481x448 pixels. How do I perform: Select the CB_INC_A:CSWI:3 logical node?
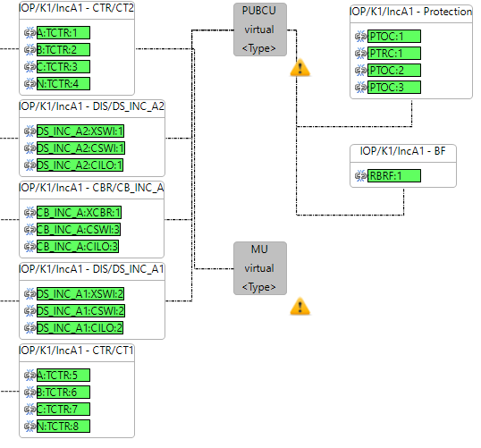(x=79, y=229)
